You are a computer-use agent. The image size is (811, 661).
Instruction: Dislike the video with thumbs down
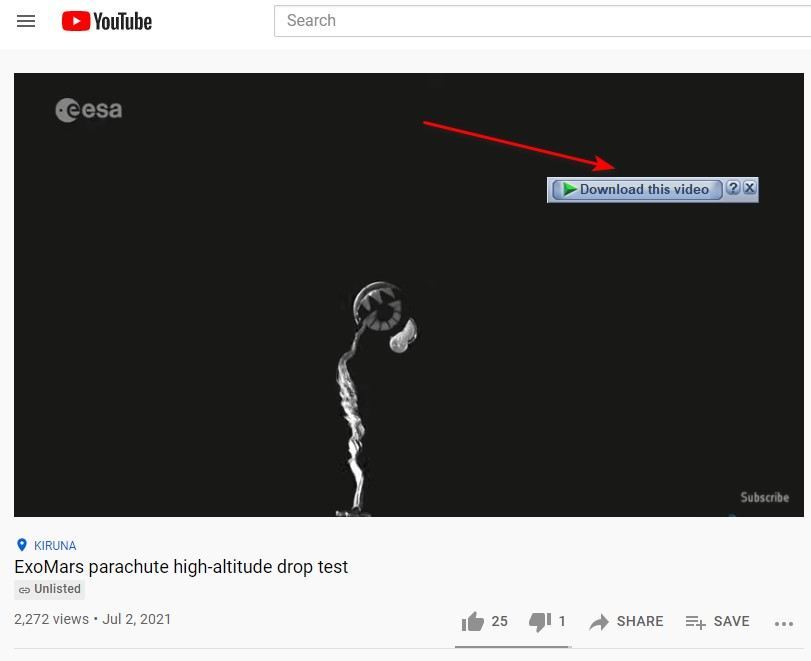point(540,622)
